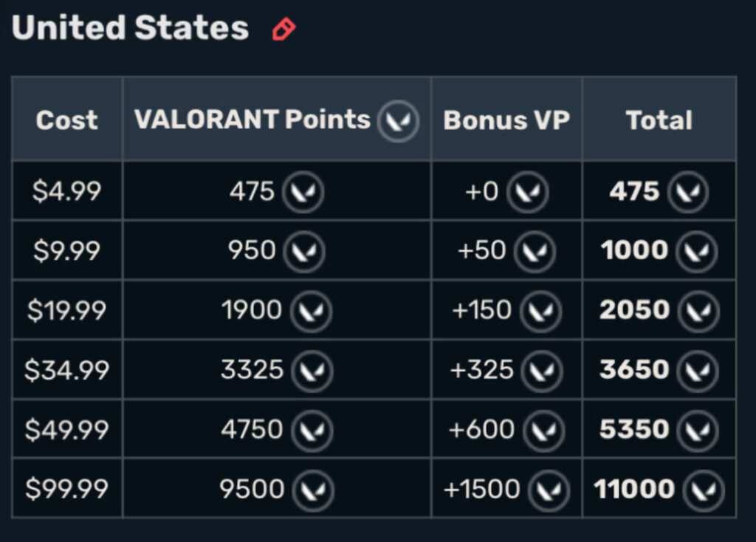
Task: Click the VP icon next to +50 bonus
Action: [x=535, y=252]
